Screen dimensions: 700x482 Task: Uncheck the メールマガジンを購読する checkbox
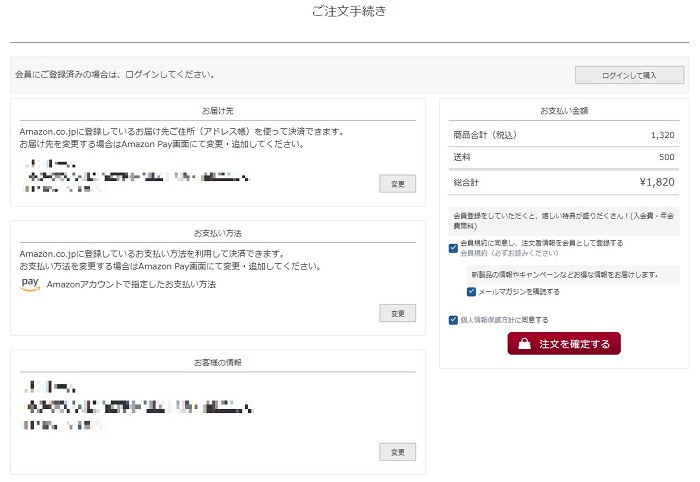[472, 292]
